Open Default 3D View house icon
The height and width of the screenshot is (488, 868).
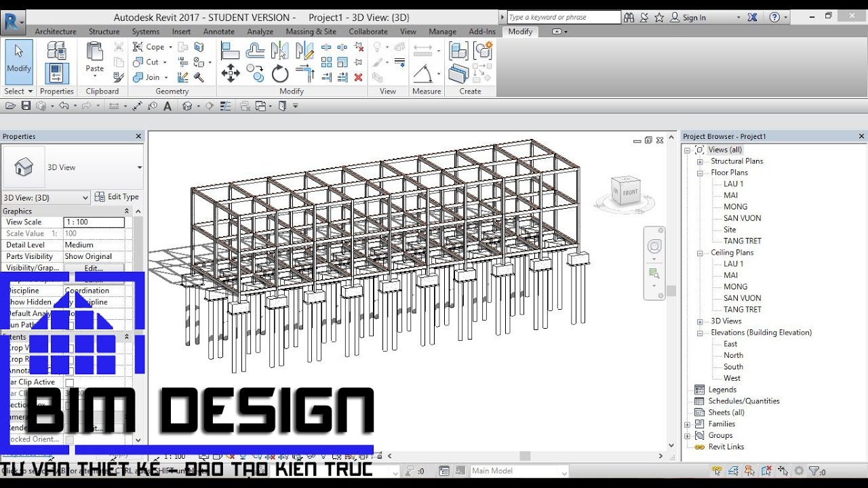tap(187, 106)
